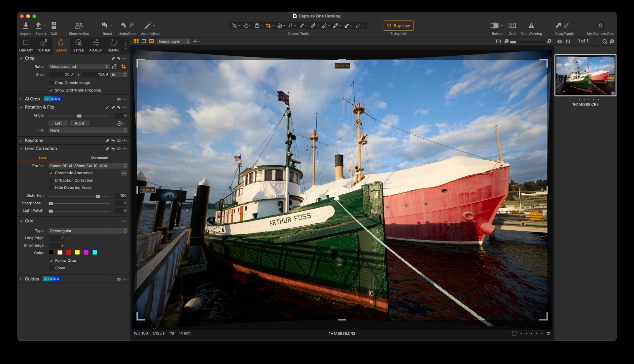Tick the color tag box under thumbnail 1H1A6989.CR3
Image resolution: width=634 pixels, height=364 pixels.
(x=572, y=99)
